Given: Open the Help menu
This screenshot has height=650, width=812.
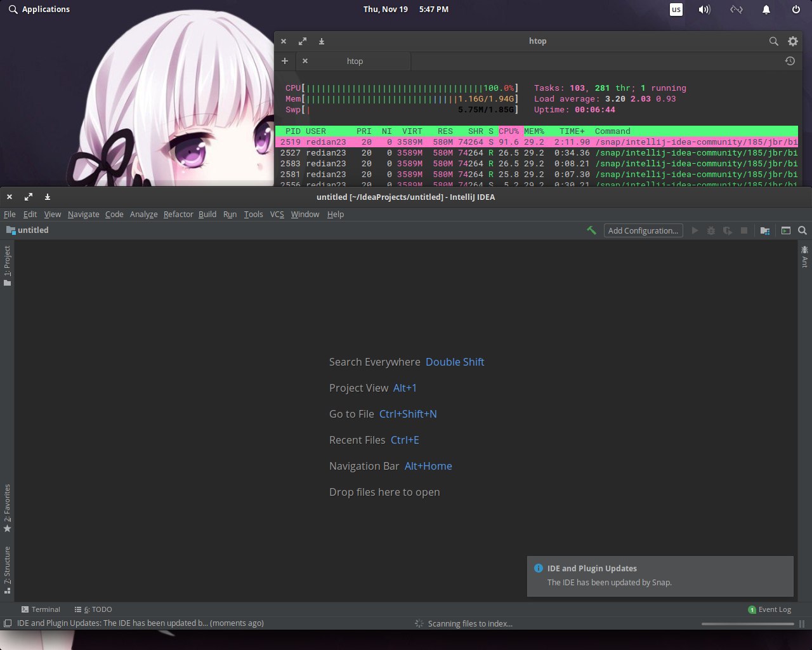Looking at the screenshot, I should (336, 214).
